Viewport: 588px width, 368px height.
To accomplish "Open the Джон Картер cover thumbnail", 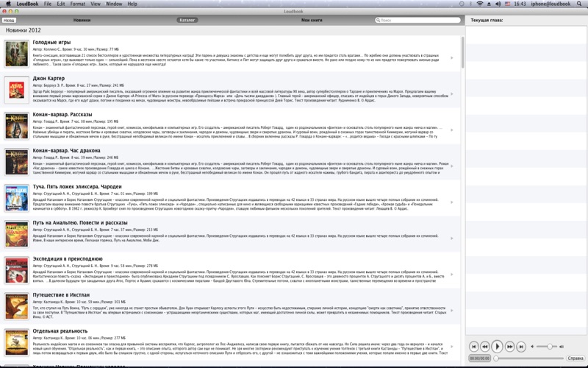I will [x=16, y=90].
